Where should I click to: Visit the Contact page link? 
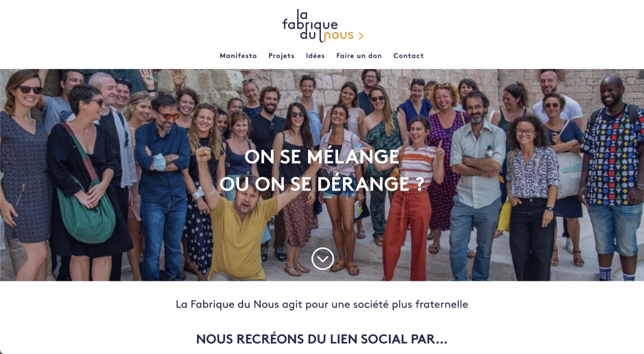[x=408, y=56]
